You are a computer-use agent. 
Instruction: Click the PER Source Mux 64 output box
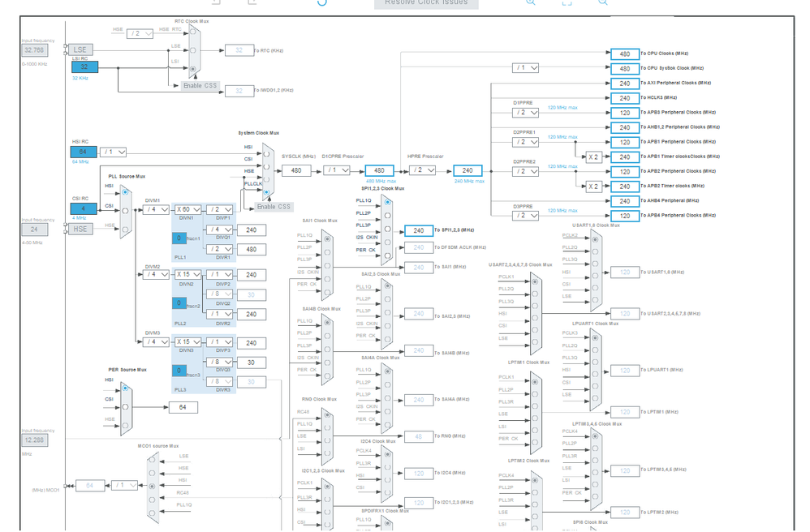pyautogui.click(x=183, y=407)
